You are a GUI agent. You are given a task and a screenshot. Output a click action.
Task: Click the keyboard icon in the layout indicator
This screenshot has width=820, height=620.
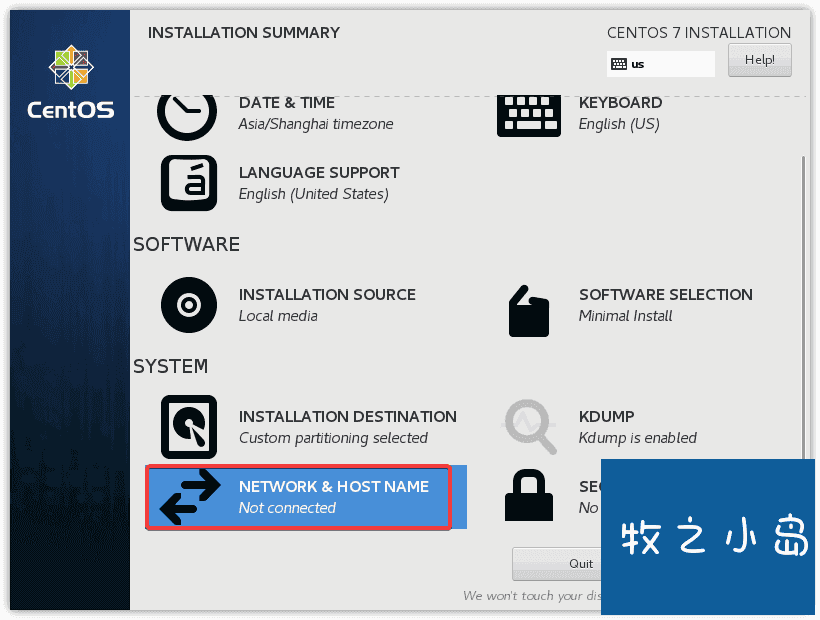click(619, 64)
